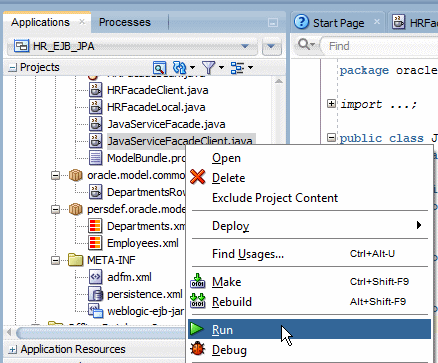Click the Navigator Display Options binoculars icon
The image size is (438, 363).
tap(159, 68)
